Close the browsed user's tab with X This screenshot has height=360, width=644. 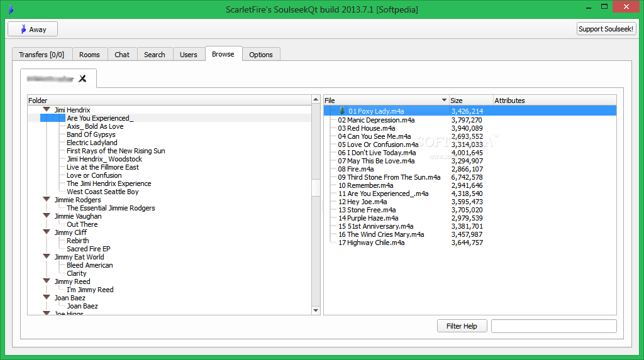tap(82, 79)
